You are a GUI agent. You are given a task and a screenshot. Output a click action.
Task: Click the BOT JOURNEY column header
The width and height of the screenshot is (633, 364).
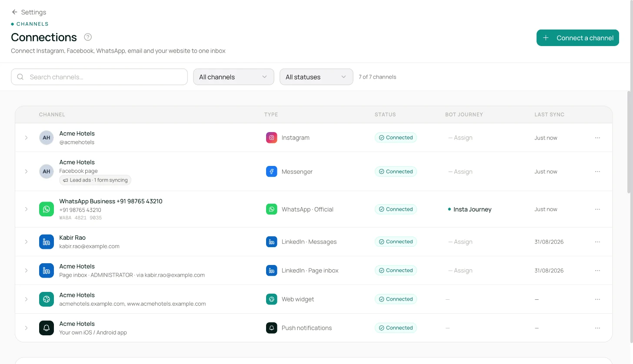coord(464,115)
